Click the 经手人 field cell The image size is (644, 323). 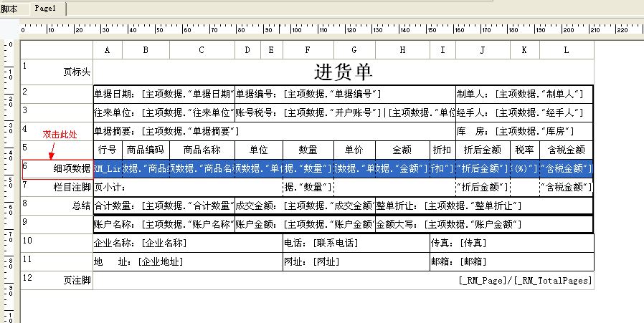(x=524, y=113)
